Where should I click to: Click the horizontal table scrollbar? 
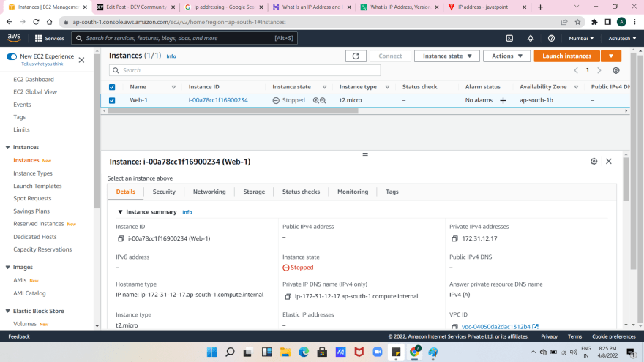pos(233,111)
